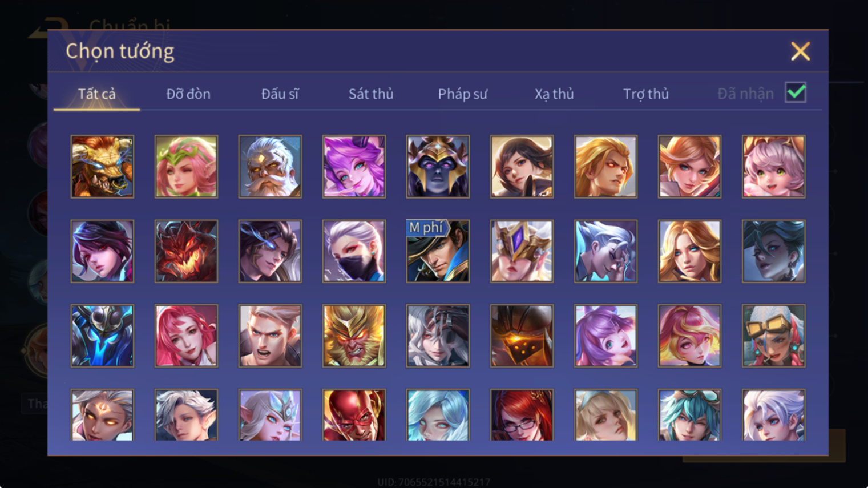Close the Chọn tướng dialog

point(800,51)
